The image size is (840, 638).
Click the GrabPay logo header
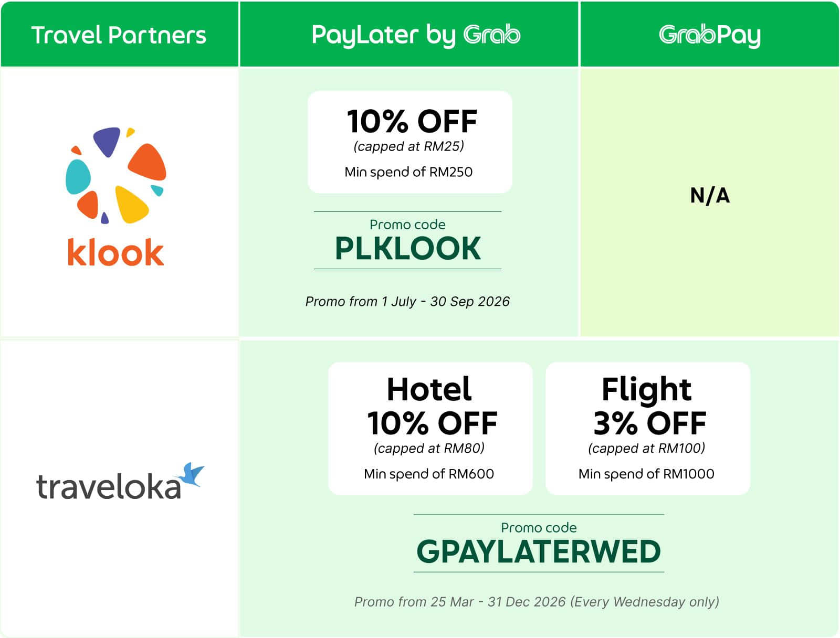[x=710, y=35]
